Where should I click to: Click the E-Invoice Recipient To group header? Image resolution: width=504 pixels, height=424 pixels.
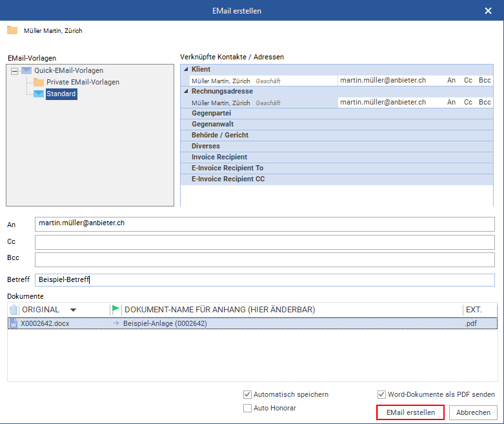(336, 168)
